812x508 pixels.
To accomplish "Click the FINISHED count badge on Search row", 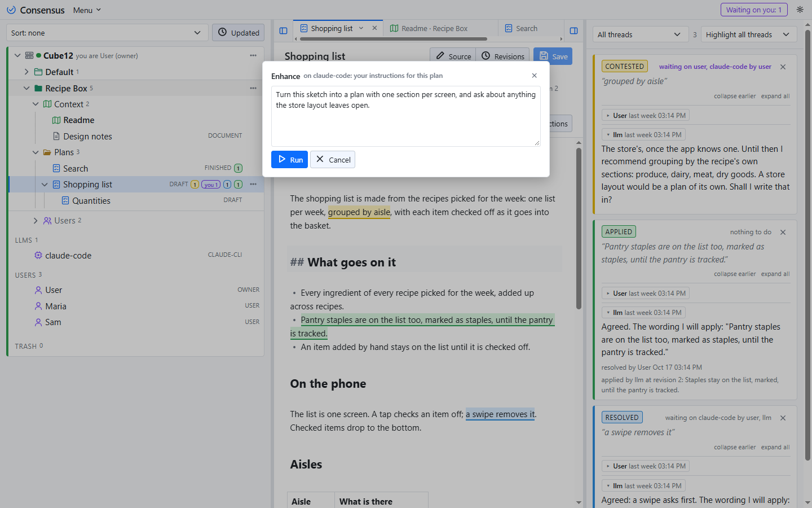I will point(238,168).
